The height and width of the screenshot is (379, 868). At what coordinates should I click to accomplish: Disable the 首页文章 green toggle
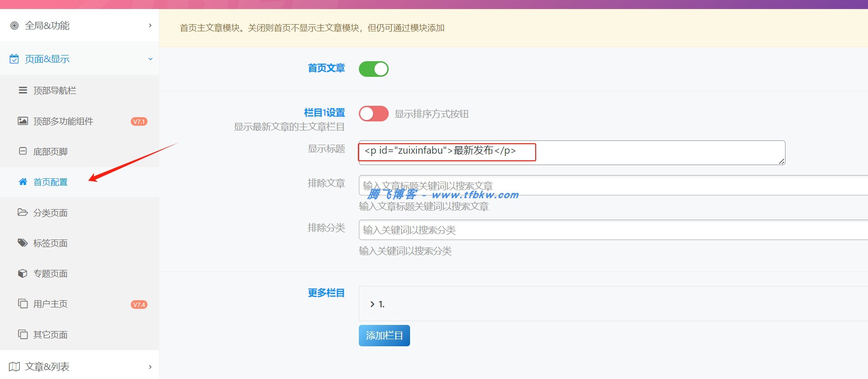tap(374, 69)
